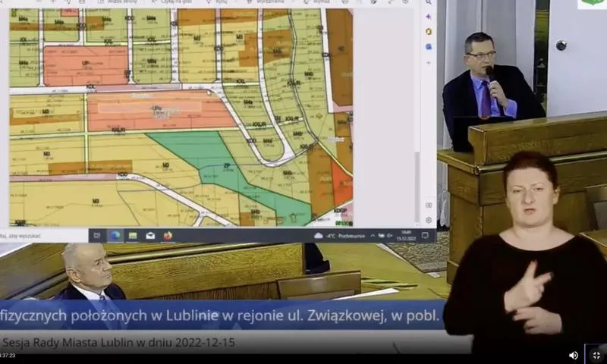The image size is (607, 364).
Task: Open Task View on the Windows taskbar
Action: [97, 236]
